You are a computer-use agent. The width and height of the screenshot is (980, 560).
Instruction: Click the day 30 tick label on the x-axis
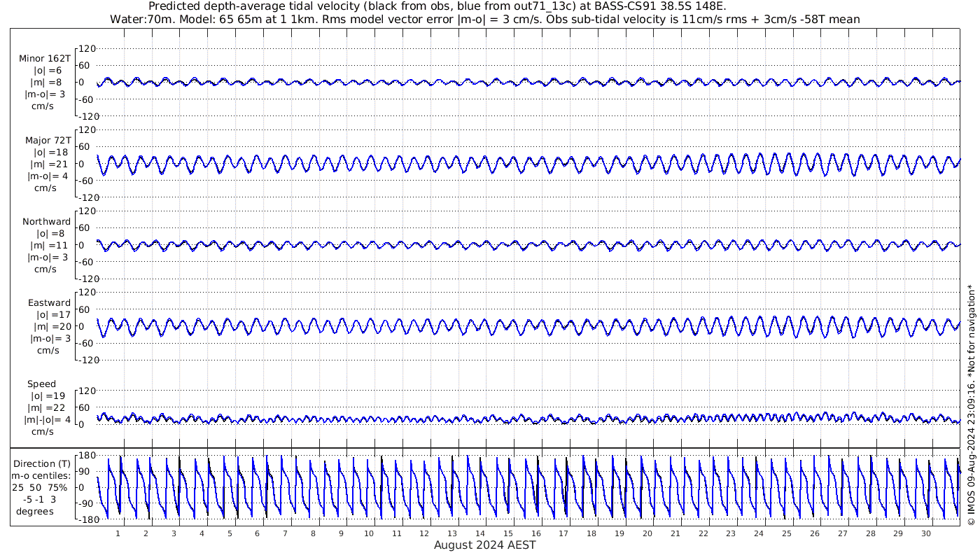[925, 533]
